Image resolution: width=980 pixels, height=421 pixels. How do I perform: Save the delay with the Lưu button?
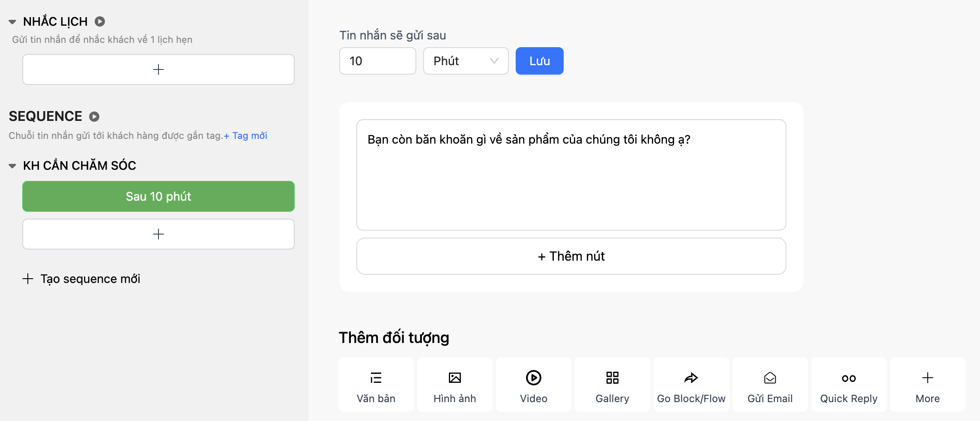coord(540,61)
